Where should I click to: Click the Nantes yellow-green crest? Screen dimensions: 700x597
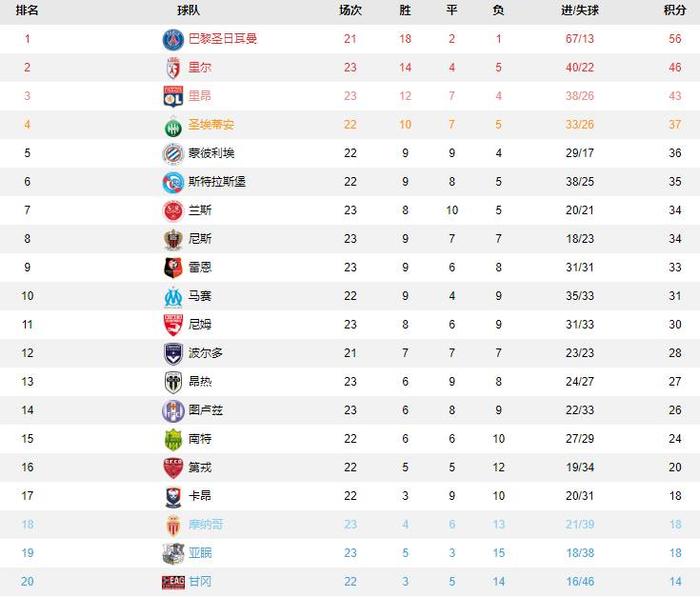(173, 440)
